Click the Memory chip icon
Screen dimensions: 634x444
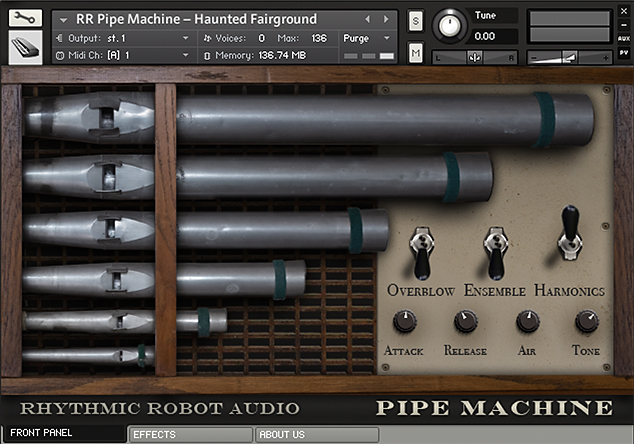[207, 56]
